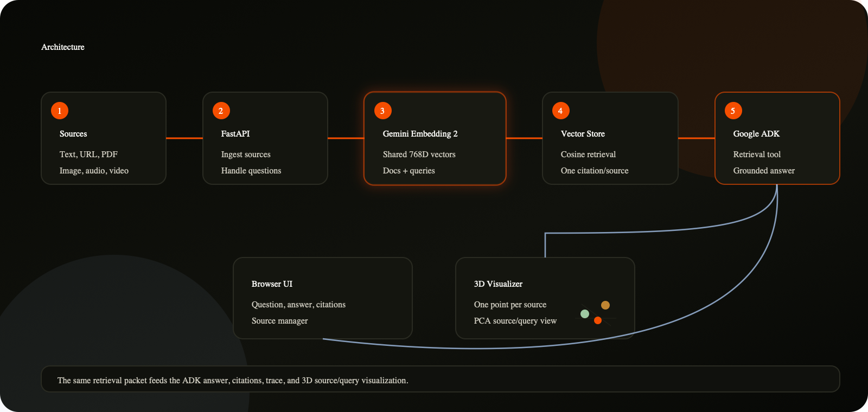Select the FastAPI card title
The height and width of the screenshot is (412, 868).
(235, 134)
